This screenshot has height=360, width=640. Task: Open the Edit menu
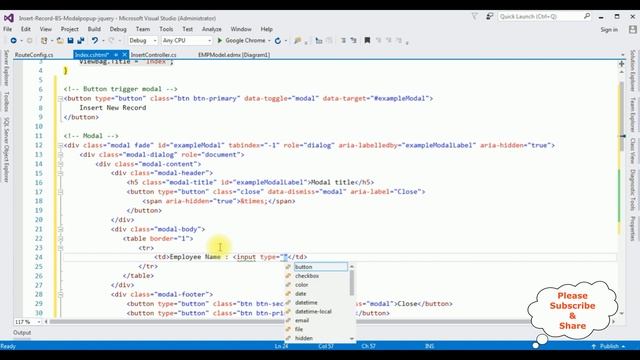coord(26,29)
